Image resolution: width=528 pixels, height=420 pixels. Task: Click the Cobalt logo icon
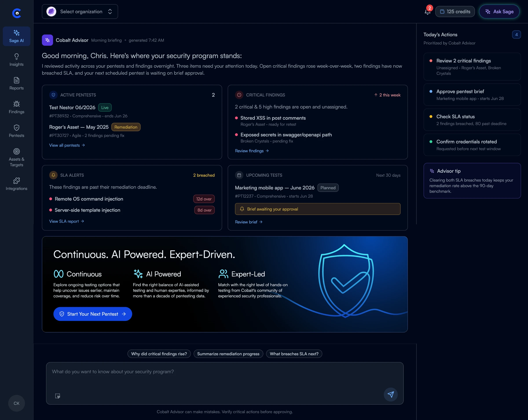pyautogui.click(x=17, y=13)
